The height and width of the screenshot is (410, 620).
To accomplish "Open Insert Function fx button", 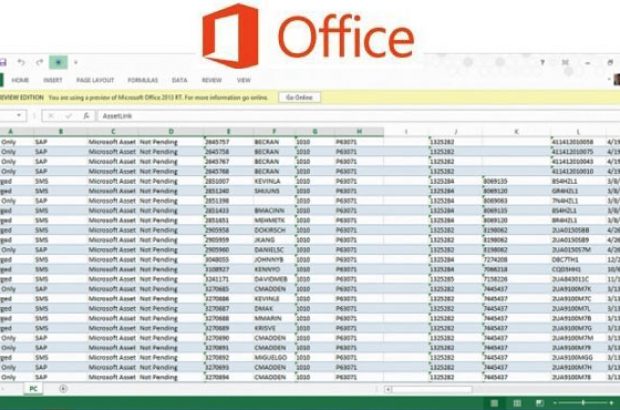I will pyautogui.click(x=86, y=116).
